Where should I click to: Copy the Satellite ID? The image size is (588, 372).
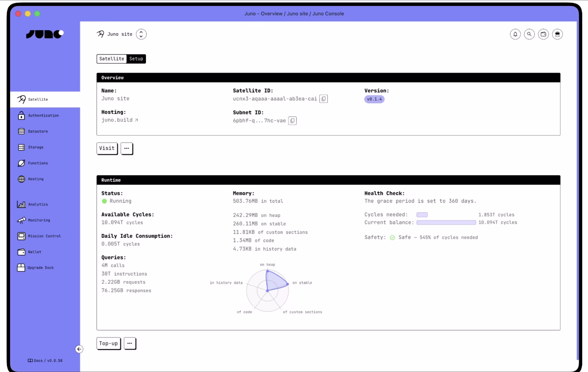pos(323,99)
